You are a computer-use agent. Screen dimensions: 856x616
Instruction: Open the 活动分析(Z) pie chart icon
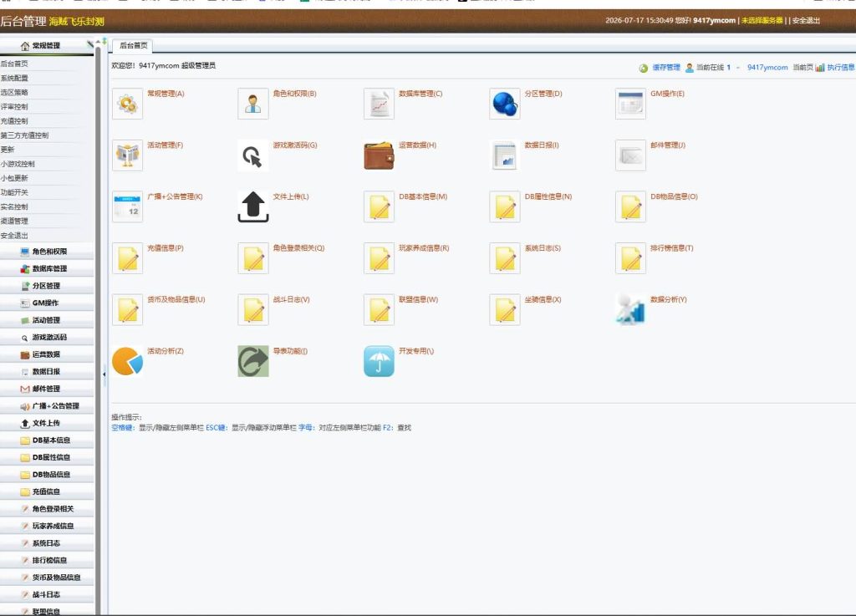(127, 361)
